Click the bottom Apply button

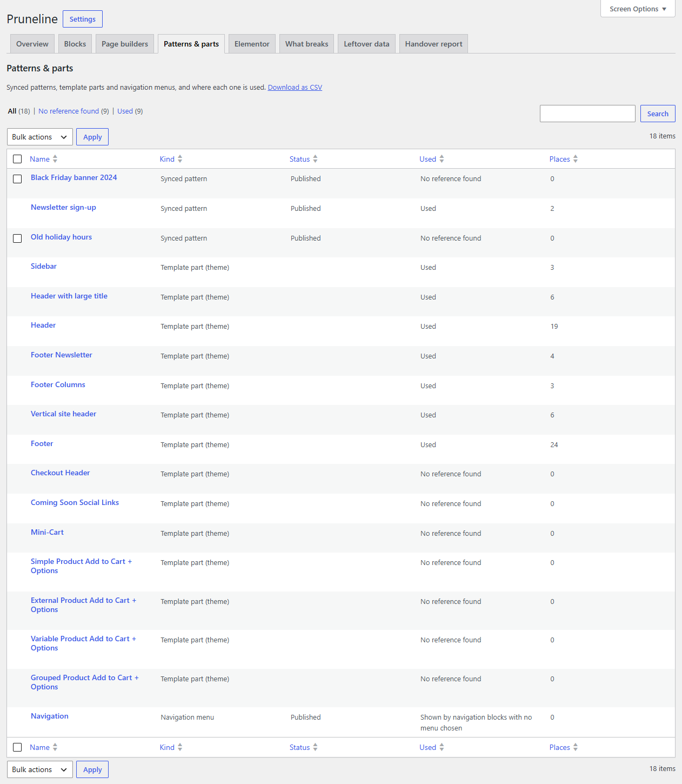(92, 769)
